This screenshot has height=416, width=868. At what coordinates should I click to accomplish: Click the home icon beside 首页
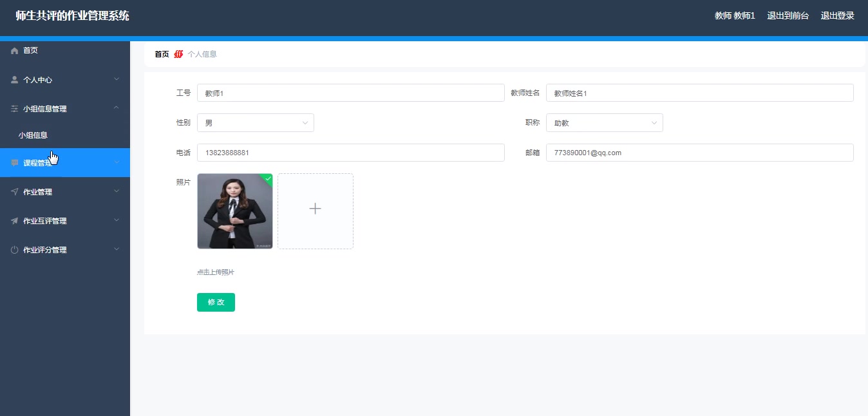tap(14, 50)
